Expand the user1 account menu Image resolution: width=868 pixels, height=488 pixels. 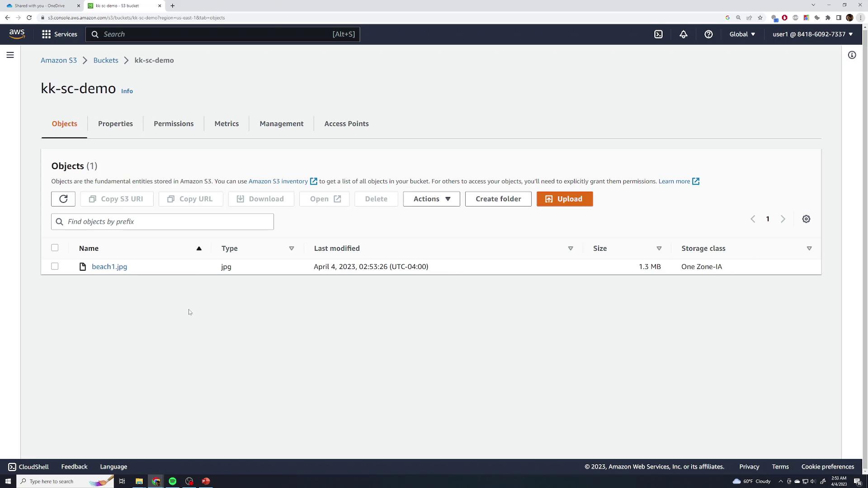point(812,34)
